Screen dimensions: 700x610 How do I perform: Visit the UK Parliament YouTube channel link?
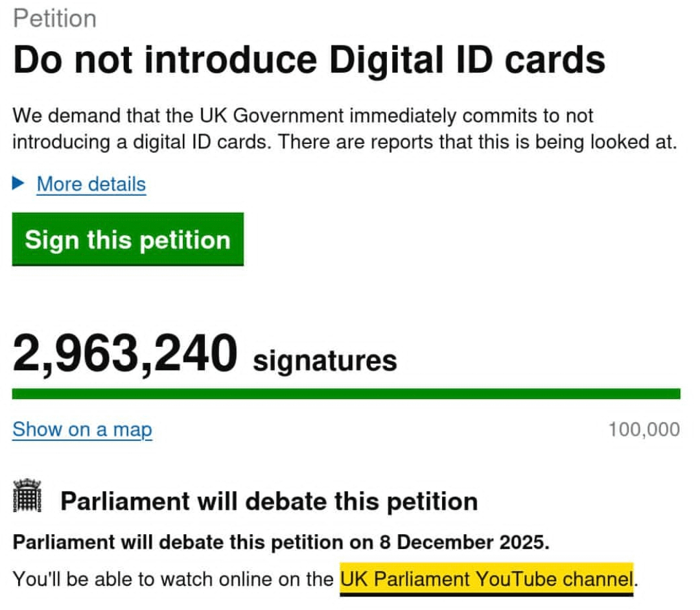pyautogui.click(x=485, y=578)
